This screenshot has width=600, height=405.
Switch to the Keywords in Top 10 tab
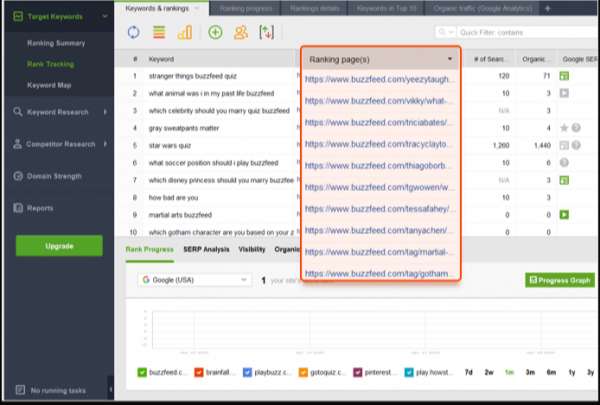coord(386,8)
